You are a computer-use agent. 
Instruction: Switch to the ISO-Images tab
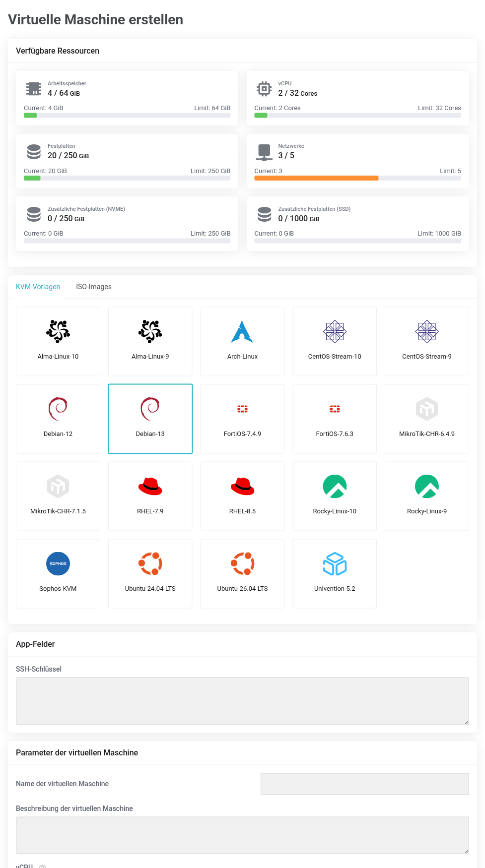point(94,287)
